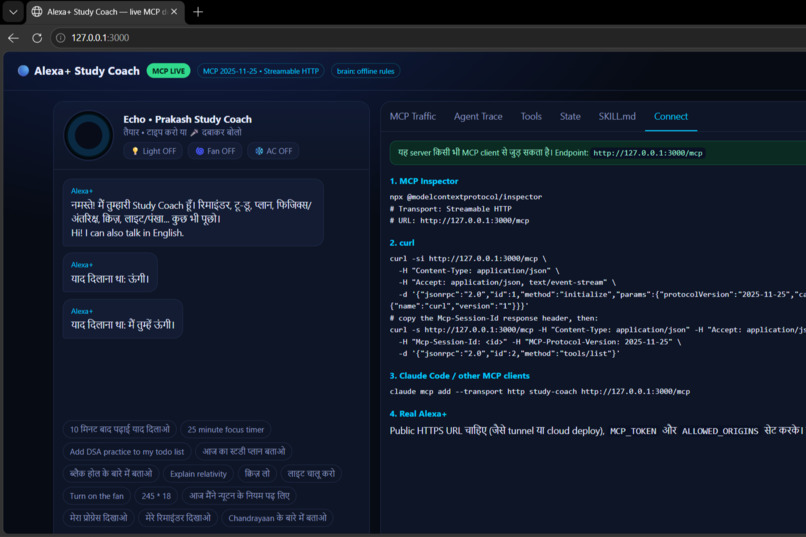
Task: Select the Connect tab
Action: click(x=671, y=117)
